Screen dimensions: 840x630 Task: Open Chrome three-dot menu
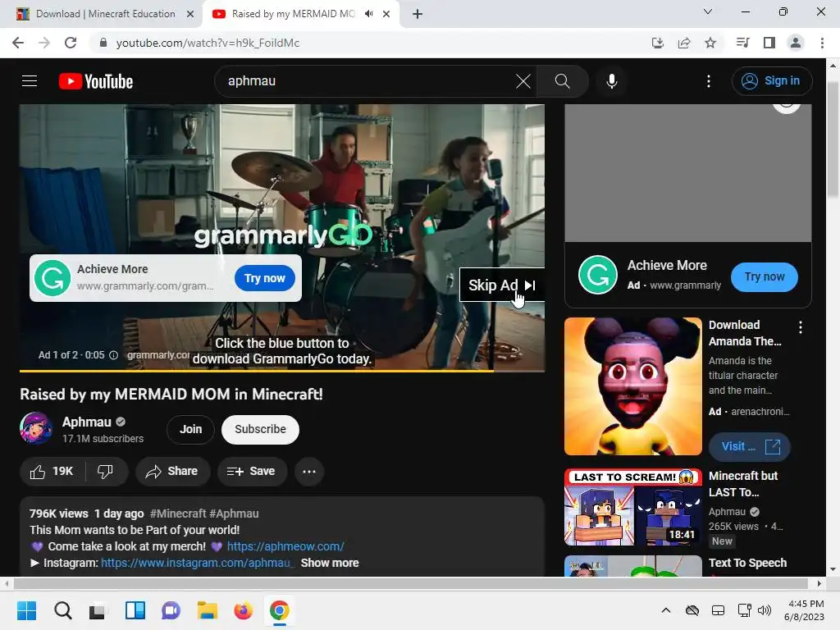point(822,43)
